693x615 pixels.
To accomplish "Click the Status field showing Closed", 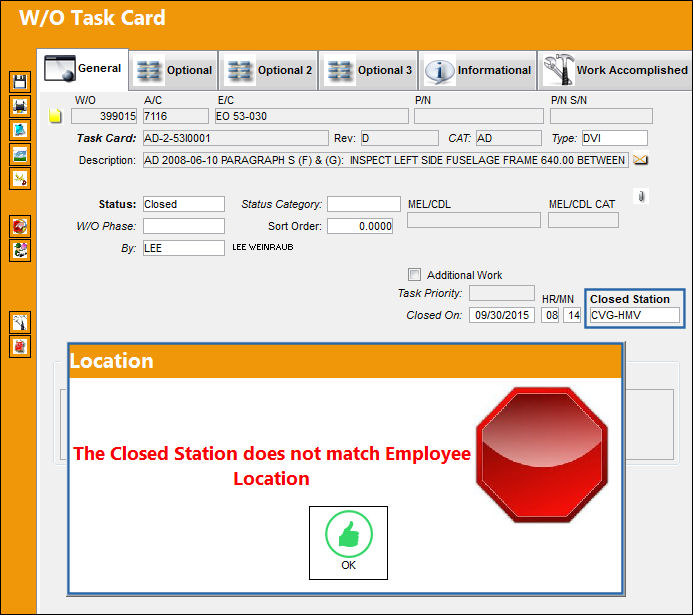I will click(x=183, y=204).
